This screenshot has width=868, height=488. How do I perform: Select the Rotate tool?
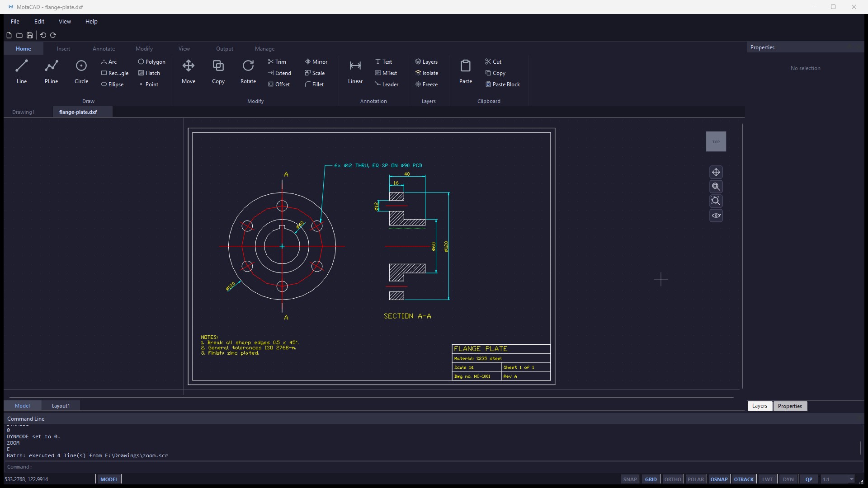coord(248,72)
